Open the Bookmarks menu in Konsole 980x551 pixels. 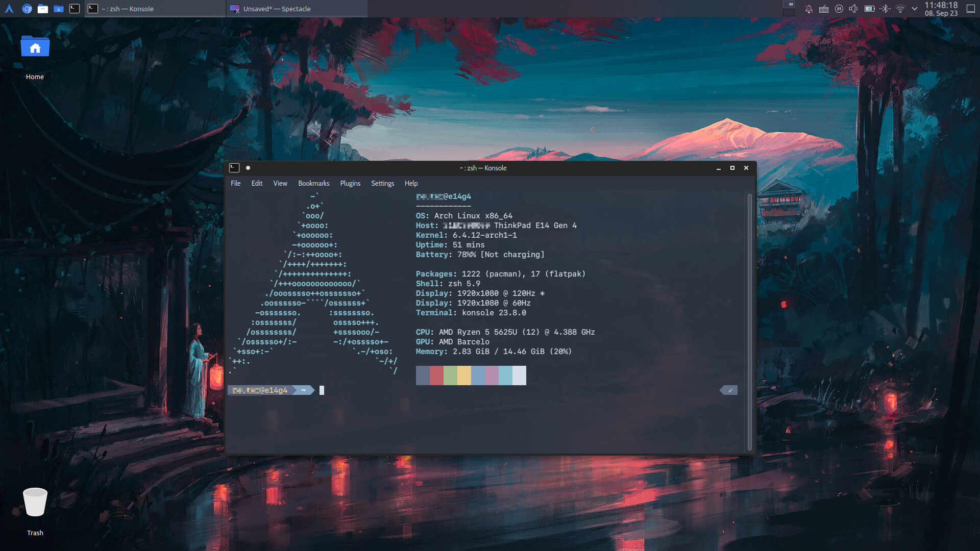(313, 183)
